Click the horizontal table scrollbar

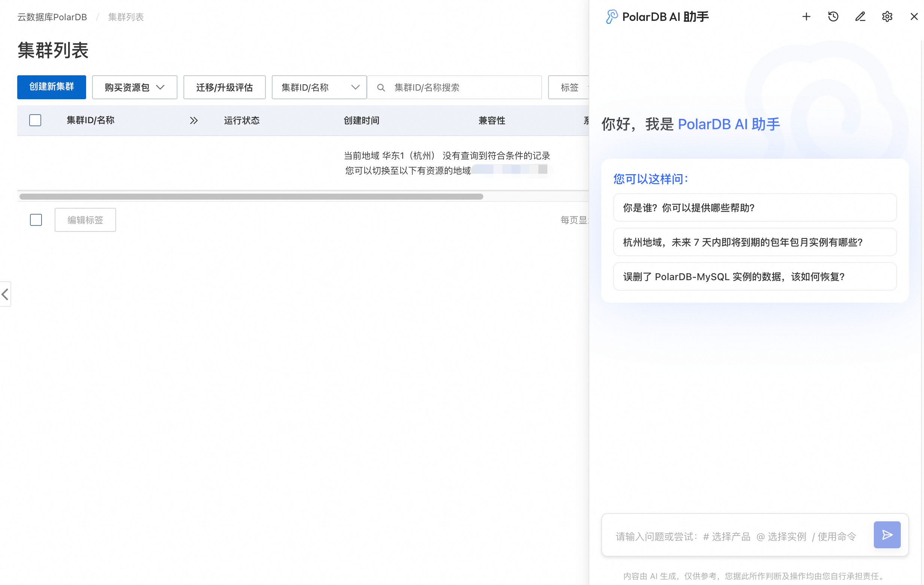251,197
